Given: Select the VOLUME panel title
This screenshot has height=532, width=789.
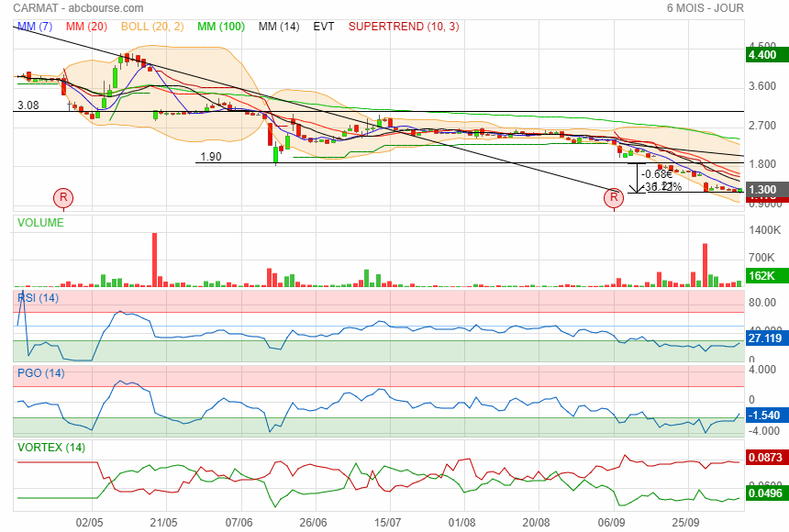Looking at the screenshot, I should [41, 223].
